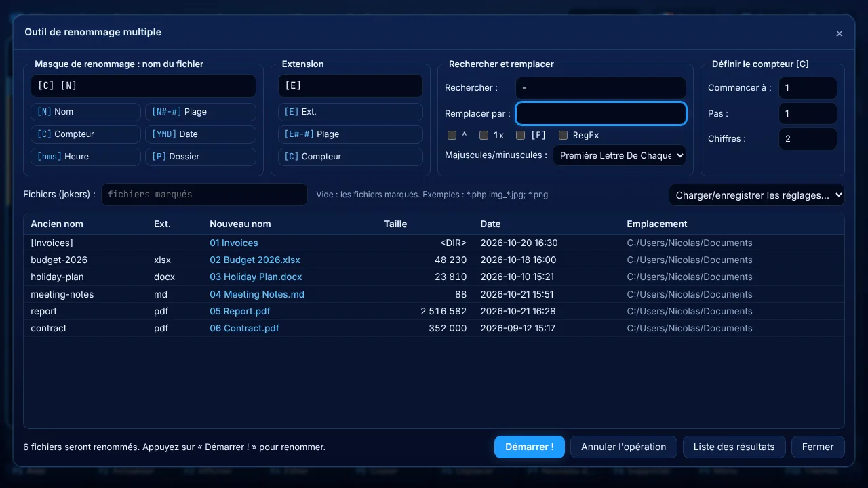Screen dimensions: 868x488
Task: Select the [Invoices] folder row
Action: pos(434,243)
